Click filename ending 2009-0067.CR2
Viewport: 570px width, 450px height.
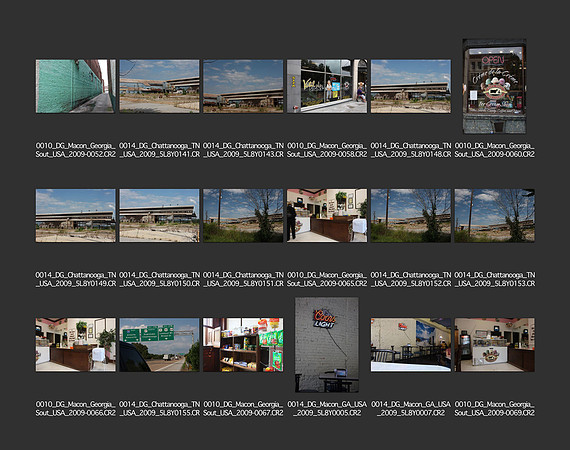point(243,409)
